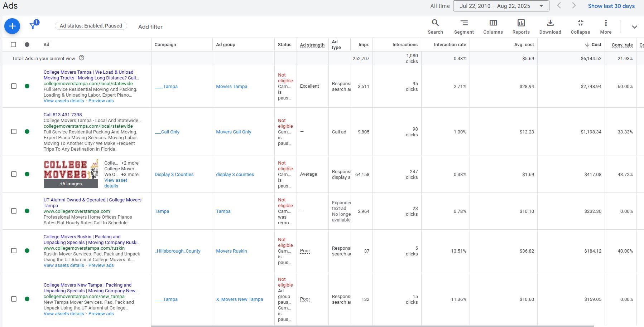Click View assets details for College Movers New Tampa

click(64, 313)
